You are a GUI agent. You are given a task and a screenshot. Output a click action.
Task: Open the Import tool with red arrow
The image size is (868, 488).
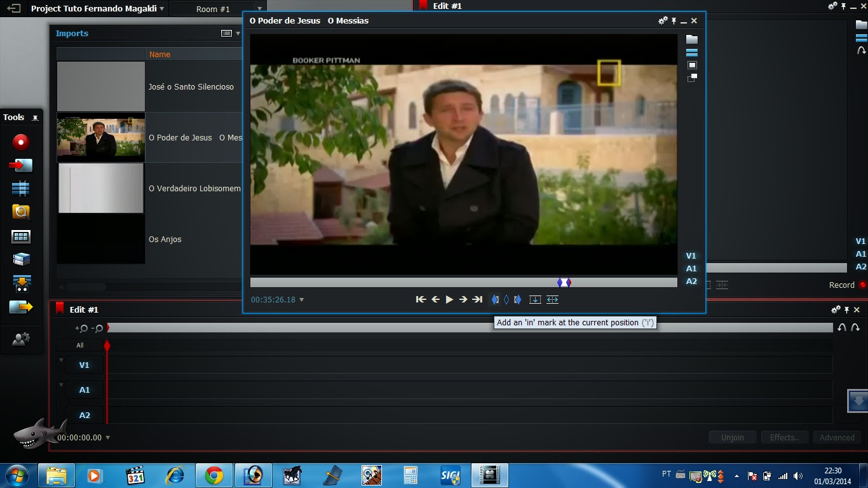tap(21, 165)
